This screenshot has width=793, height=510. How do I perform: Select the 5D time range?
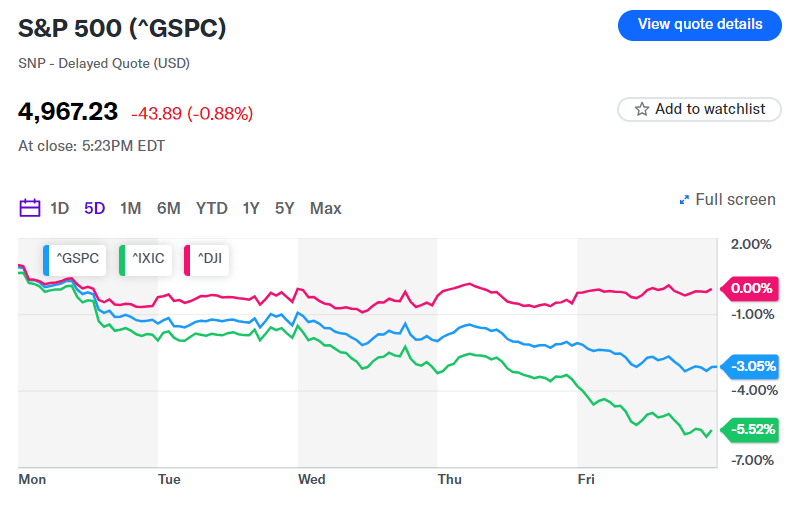click(95, 208)
